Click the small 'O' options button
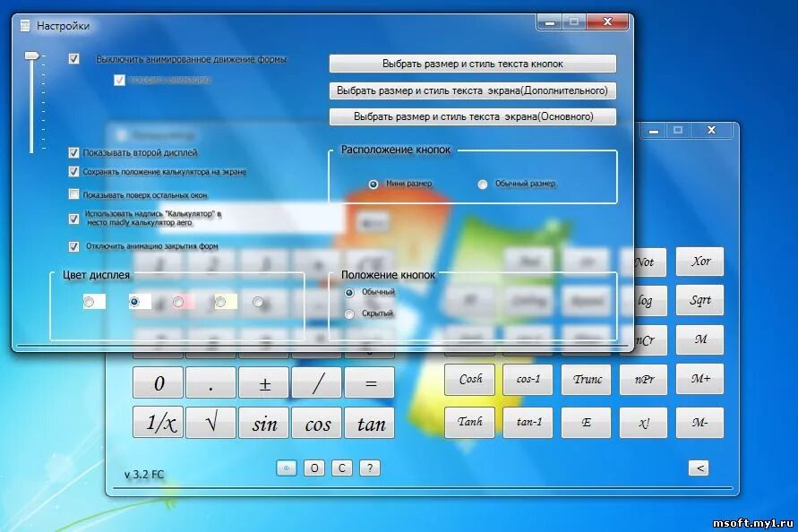 (x=314, y=468)
